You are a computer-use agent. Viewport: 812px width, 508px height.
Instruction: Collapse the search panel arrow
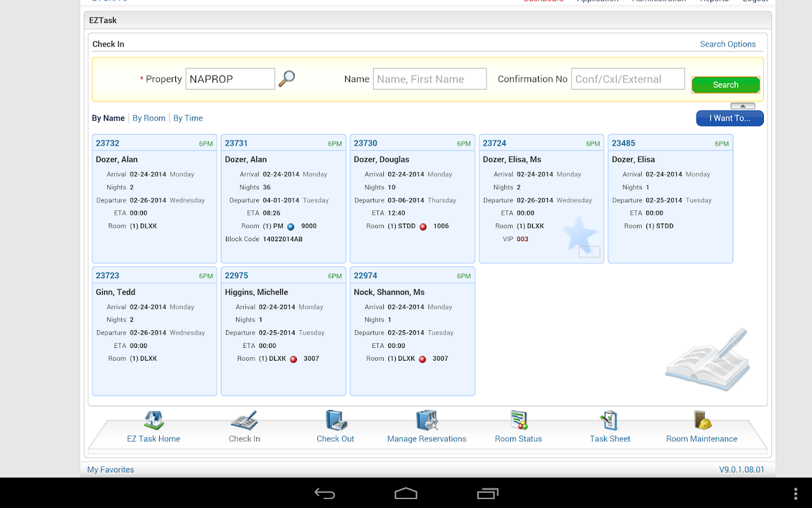pos(743,106)
